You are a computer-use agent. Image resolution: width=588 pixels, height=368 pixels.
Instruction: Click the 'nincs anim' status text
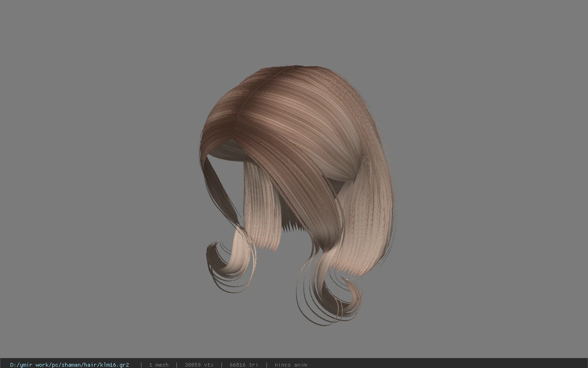(x=291, y=365)
